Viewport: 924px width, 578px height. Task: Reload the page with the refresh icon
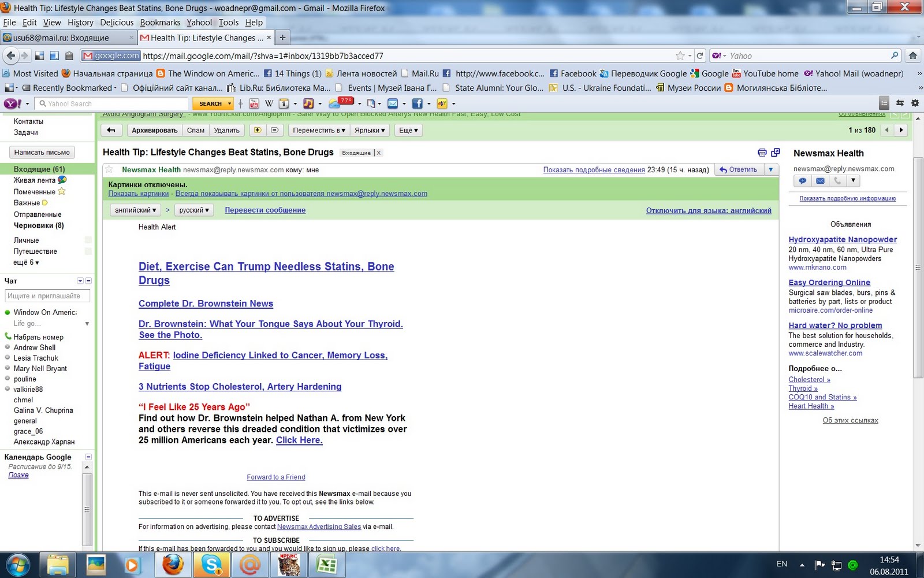pyautogui.click(x=700, y=55)
